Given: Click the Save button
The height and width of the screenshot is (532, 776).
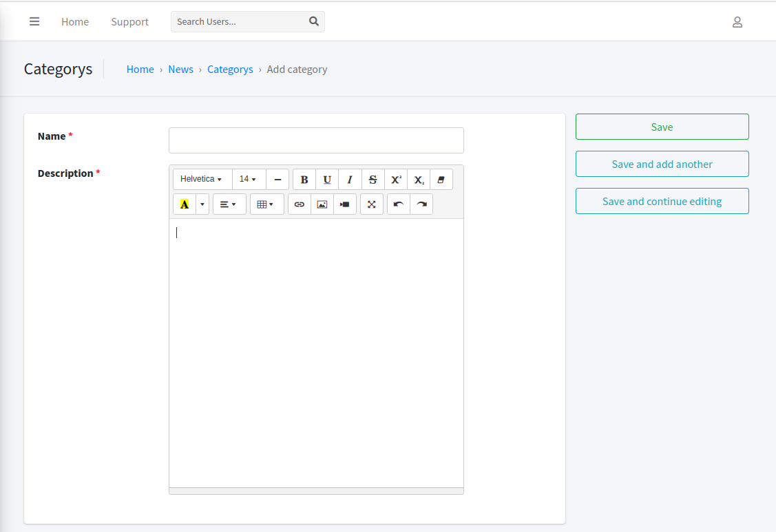Looking at the screenshot, I should 662,127.
